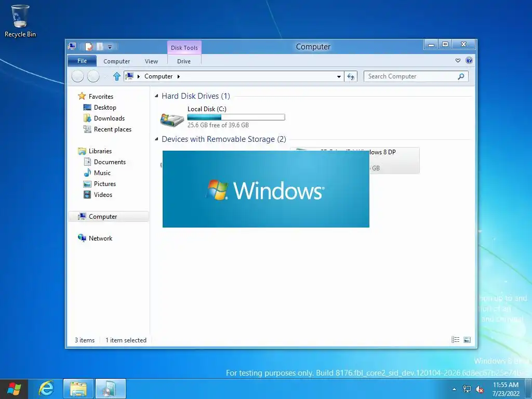Click the Local Disk (C:) label
The image size is (532, 399).
pyautogui.click(x=207, y=109)
